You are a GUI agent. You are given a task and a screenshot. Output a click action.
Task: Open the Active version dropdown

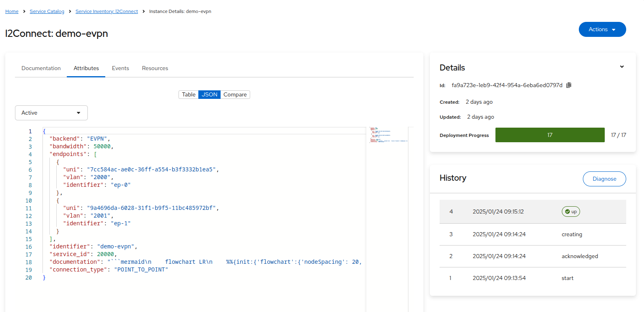51,113
